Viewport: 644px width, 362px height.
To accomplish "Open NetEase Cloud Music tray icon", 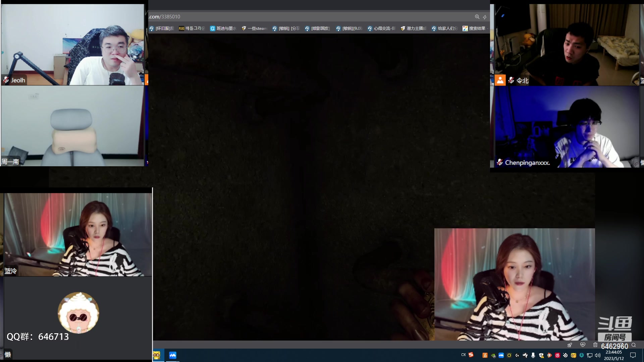I will click(557, 355).
